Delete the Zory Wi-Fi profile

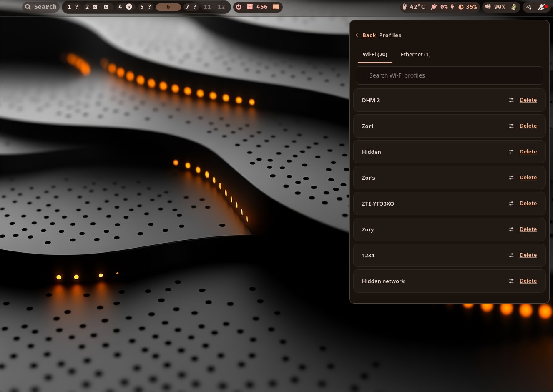click(x=528, y=229)
